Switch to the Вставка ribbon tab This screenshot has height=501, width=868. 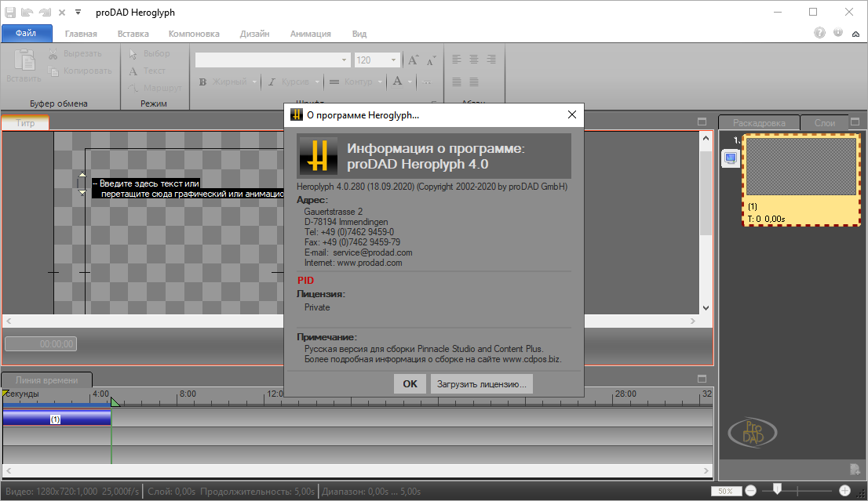tap(133, 34)
